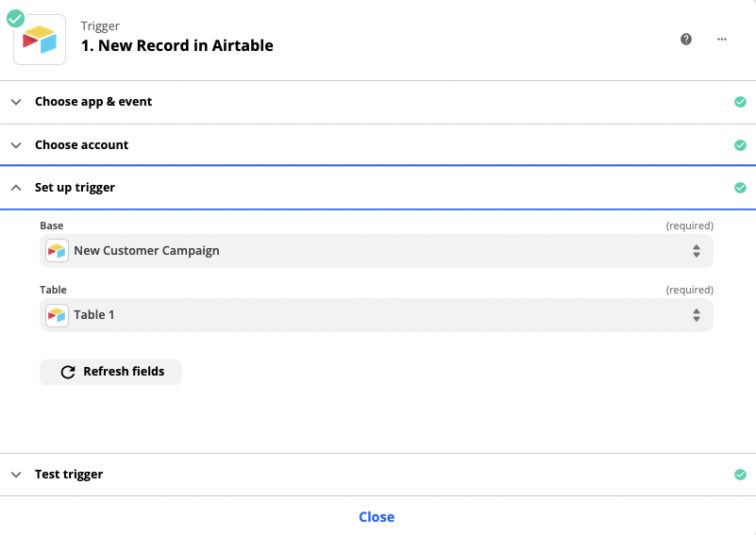Click the Airtable icon in the Table field
The width and height of the screenshot is (756, 535).
(57, 315)
